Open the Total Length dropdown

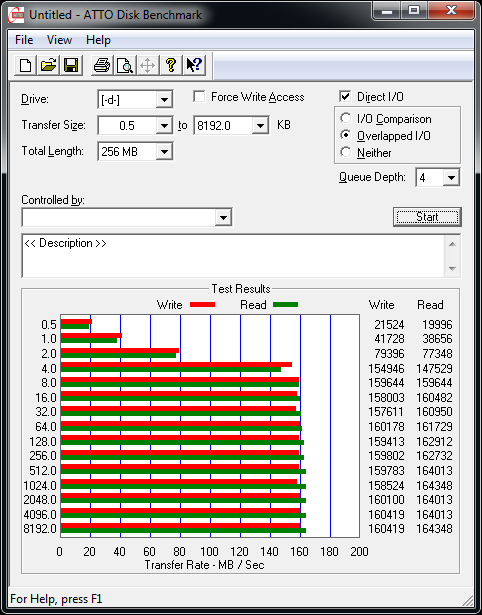[x=164, y=151]
